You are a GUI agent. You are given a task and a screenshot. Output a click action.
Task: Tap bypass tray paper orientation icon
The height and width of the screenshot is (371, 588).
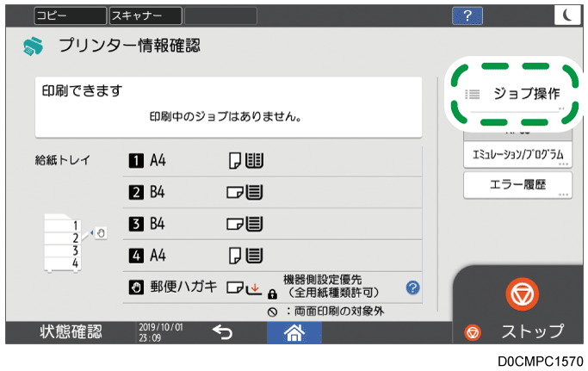click(235, 288)
